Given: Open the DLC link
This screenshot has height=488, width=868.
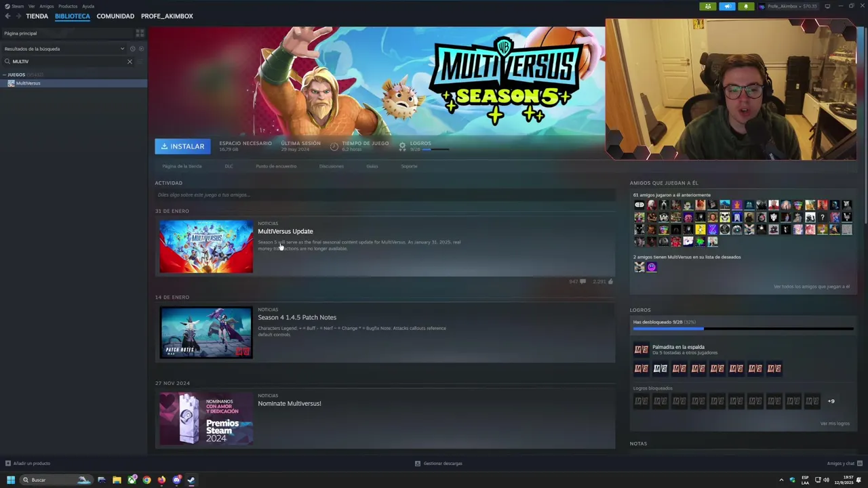Looking at the screenshot, I should pos(229,166).
